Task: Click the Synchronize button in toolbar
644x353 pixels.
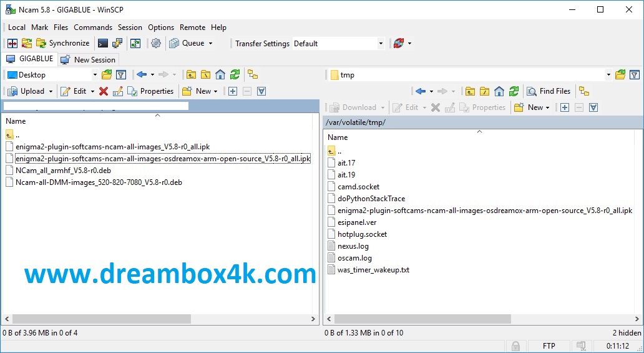Action: click(62, 43)
